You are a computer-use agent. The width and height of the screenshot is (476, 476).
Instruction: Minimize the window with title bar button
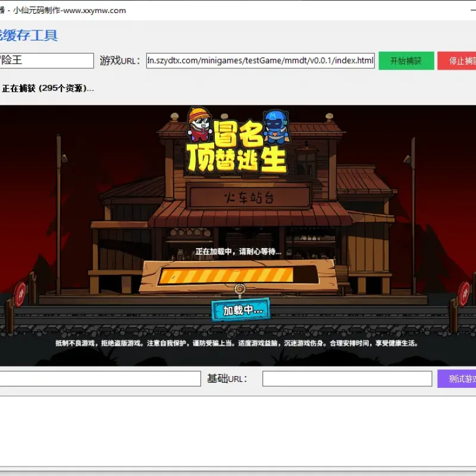(x=473, y=10)
